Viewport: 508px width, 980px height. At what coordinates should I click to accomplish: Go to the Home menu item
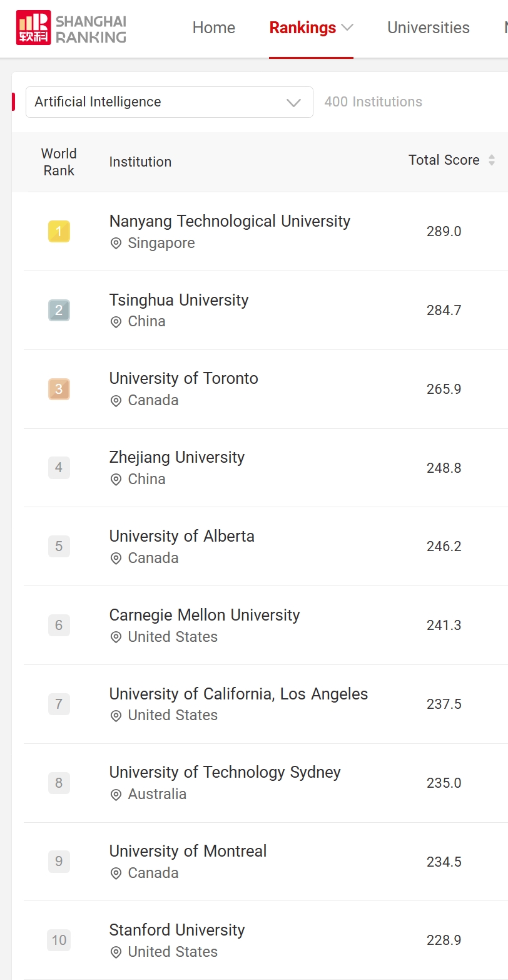pos(214,28)
